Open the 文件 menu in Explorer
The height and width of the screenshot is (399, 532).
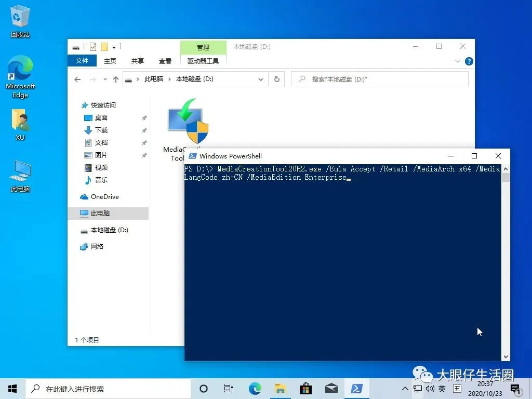[82, 61]
